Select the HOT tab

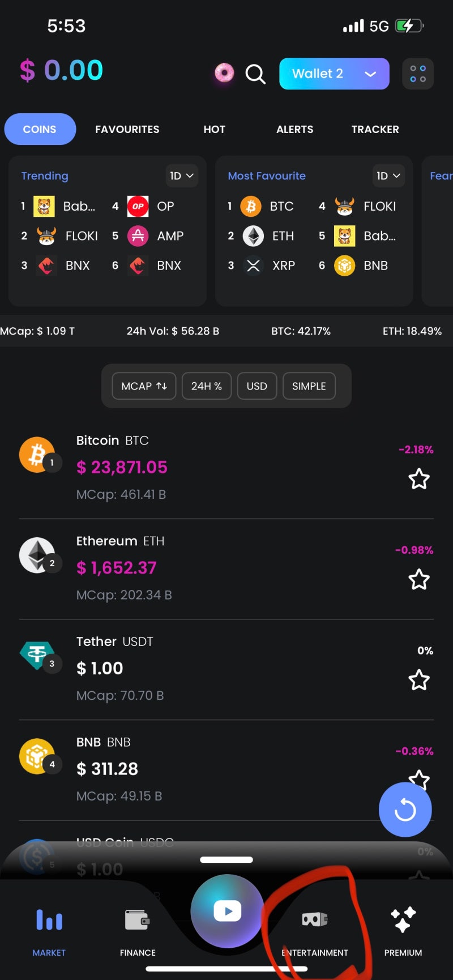215,129
